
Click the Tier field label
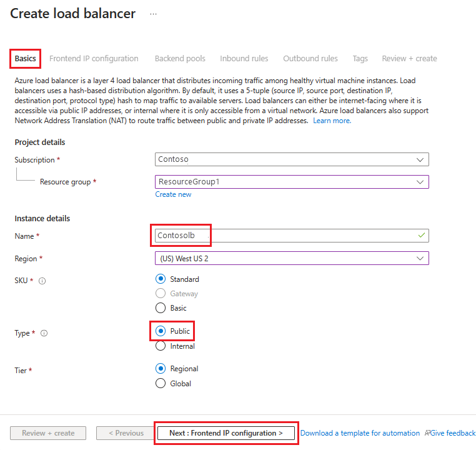tap(21, 371)
